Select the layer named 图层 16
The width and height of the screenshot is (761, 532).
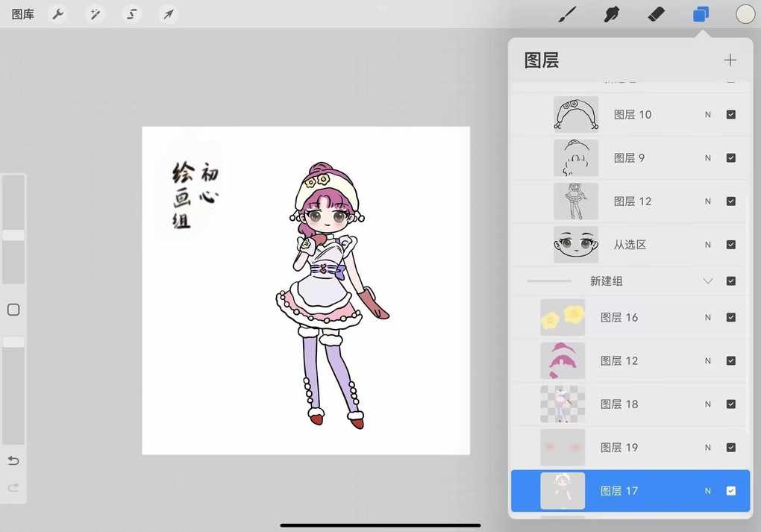tap(618, 317)
